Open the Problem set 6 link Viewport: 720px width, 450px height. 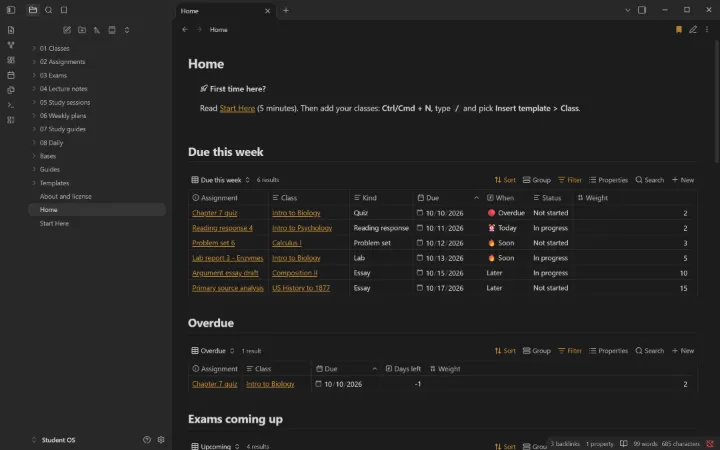(x=214, y=243)
